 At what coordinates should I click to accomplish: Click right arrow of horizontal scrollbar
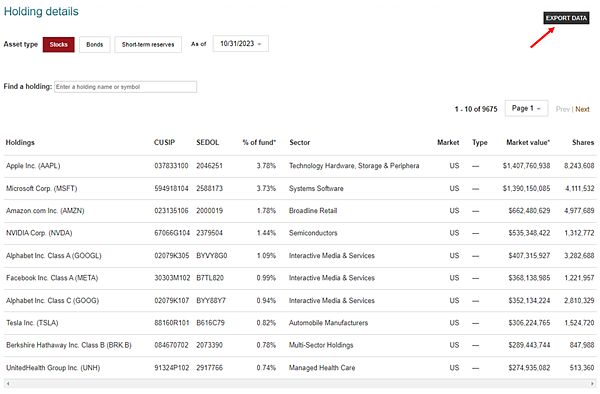click(x=593, y=383)
